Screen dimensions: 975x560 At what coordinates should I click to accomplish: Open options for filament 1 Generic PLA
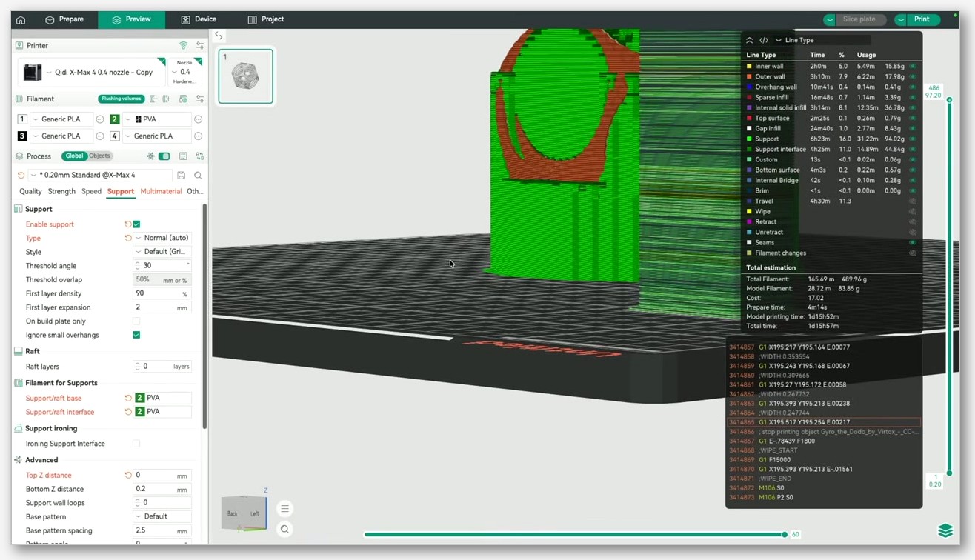pos(100,119)
